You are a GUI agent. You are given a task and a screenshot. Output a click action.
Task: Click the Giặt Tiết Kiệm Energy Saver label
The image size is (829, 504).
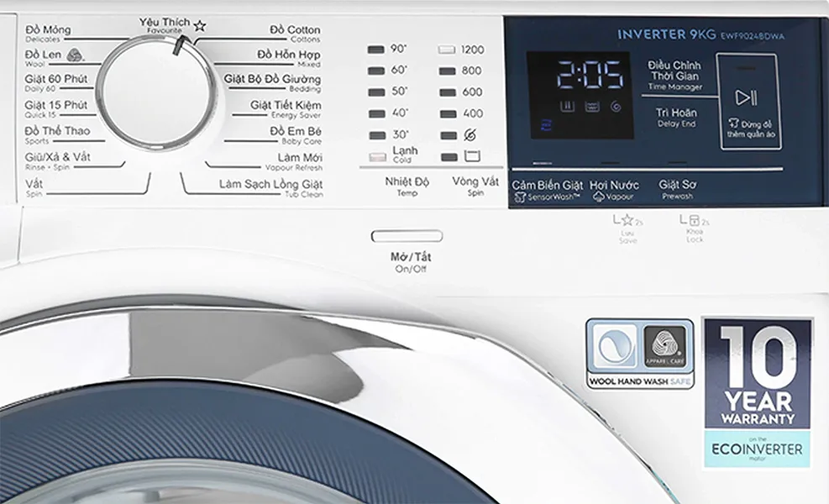coord(286,109)
